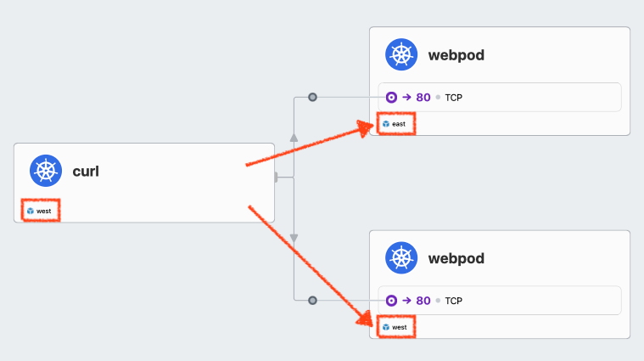Screen dimensions: 644x361
Task: Click the purple port circle icon in east webpod
Action: (x=391, y=98)
